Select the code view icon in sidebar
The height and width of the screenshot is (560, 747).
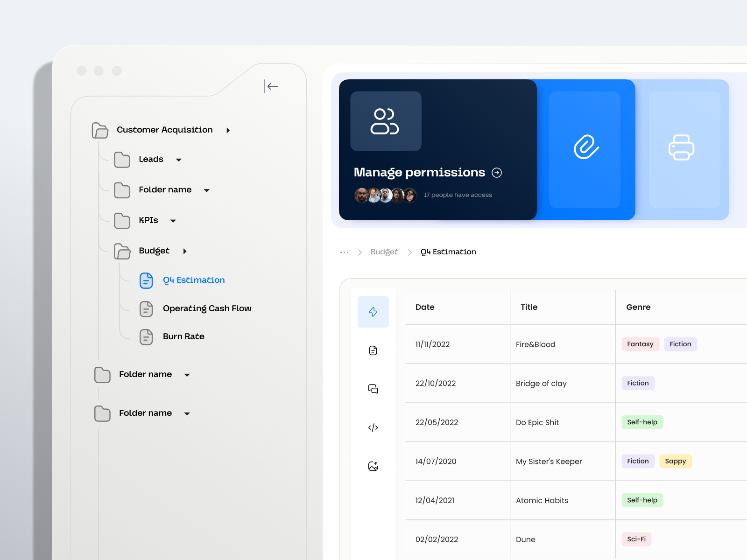click(373, 427)
